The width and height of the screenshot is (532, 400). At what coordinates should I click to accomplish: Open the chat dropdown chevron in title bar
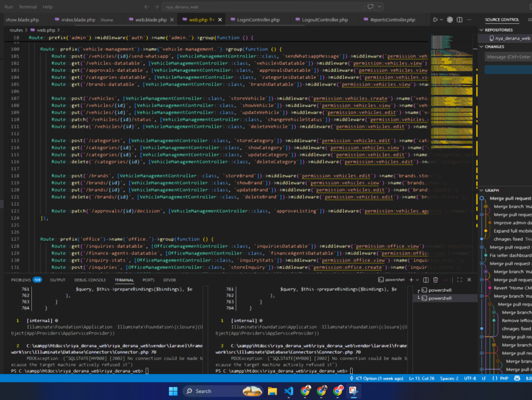pyautogui.click(x=379, y=6)
